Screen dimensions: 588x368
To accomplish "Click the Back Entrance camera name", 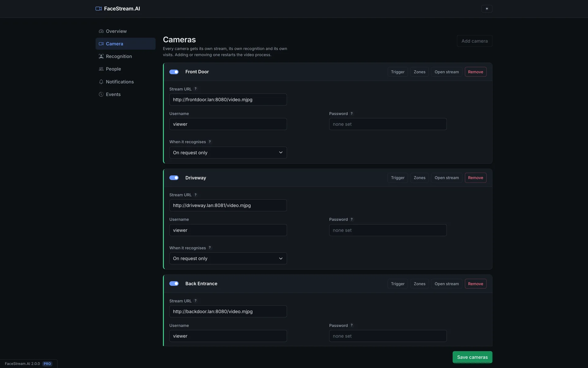I will click(201, 284).
